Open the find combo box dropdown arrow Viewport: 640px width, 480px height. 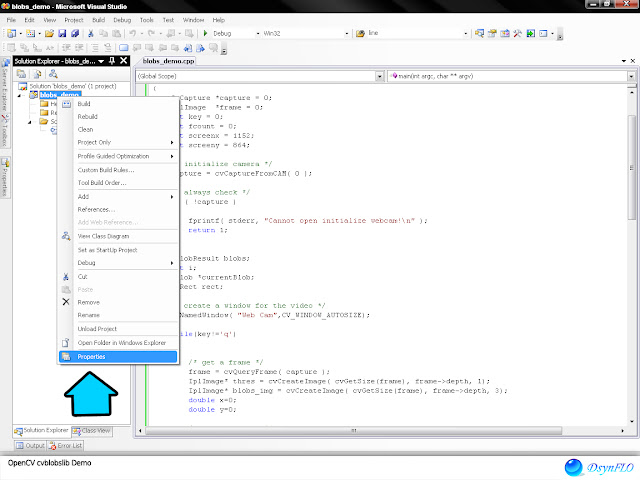pos(465,33)
